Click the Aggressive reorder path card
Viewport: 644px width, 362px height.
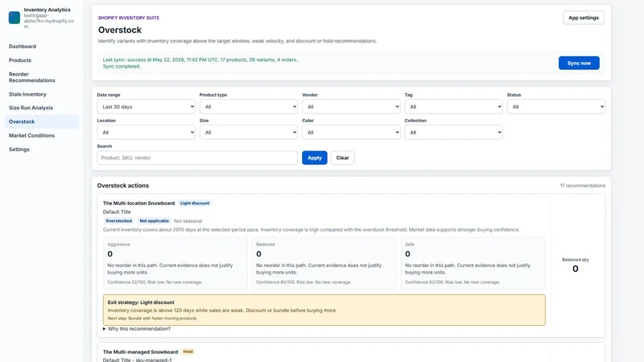click(x=175, y=263)
